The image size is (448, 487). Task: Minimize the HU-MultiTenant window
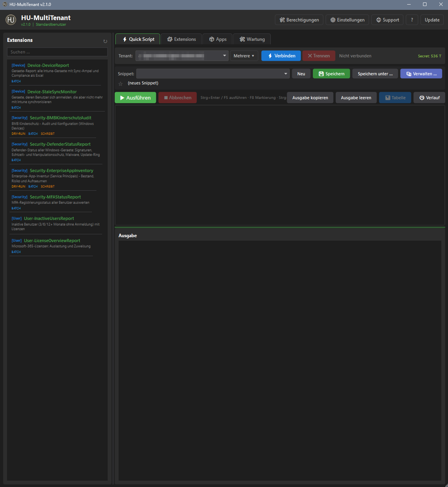(x=409, y=4)
